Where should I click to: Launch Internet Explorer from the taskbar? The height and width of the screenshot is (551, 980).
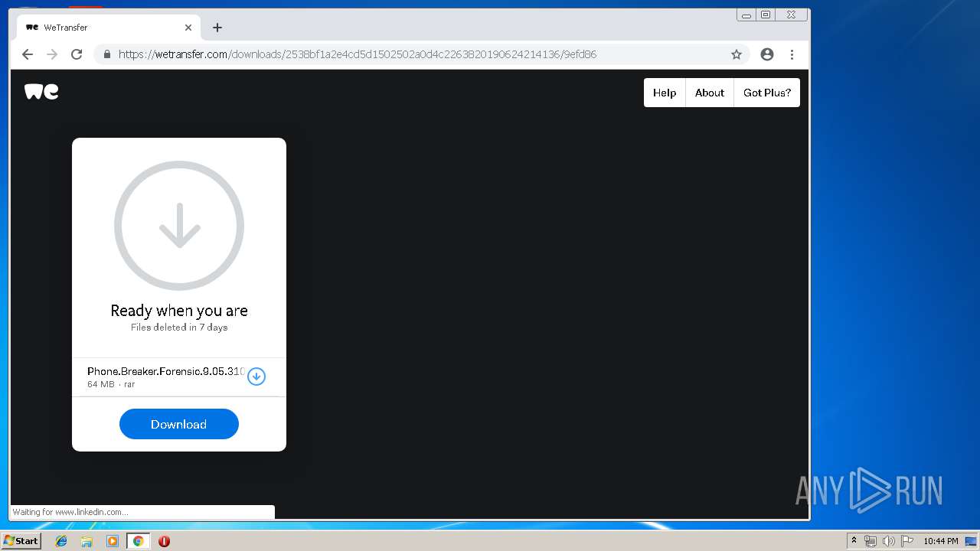(x=61, y=541)
